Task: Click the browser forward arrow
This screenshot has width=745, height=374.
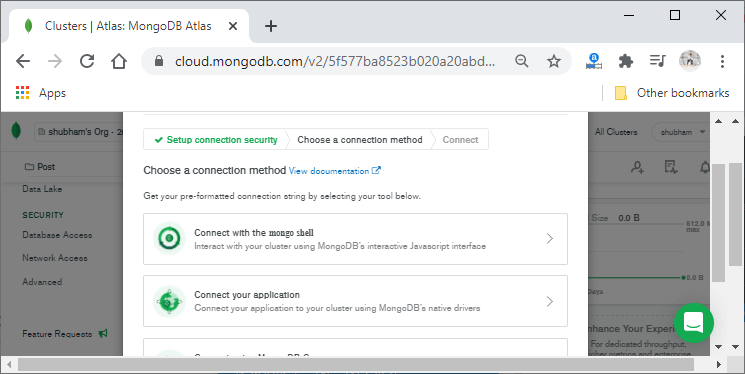Action: [x=55, y=61]
